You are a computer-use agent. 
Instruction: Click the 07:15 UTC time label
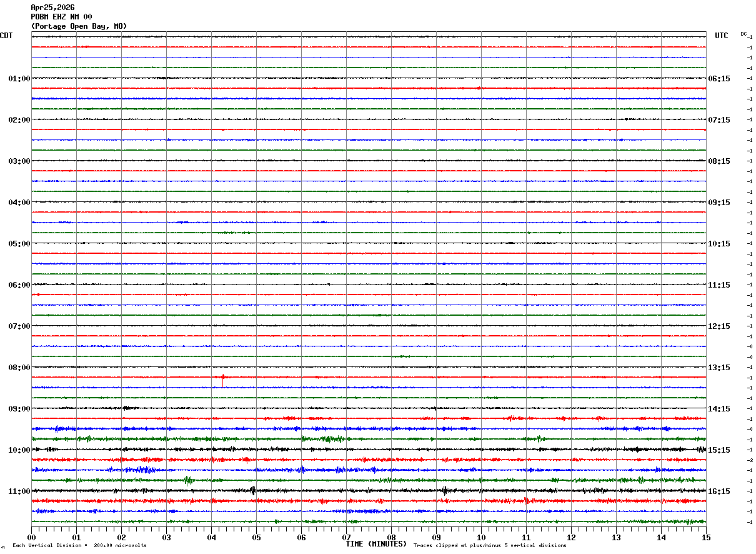719,120
